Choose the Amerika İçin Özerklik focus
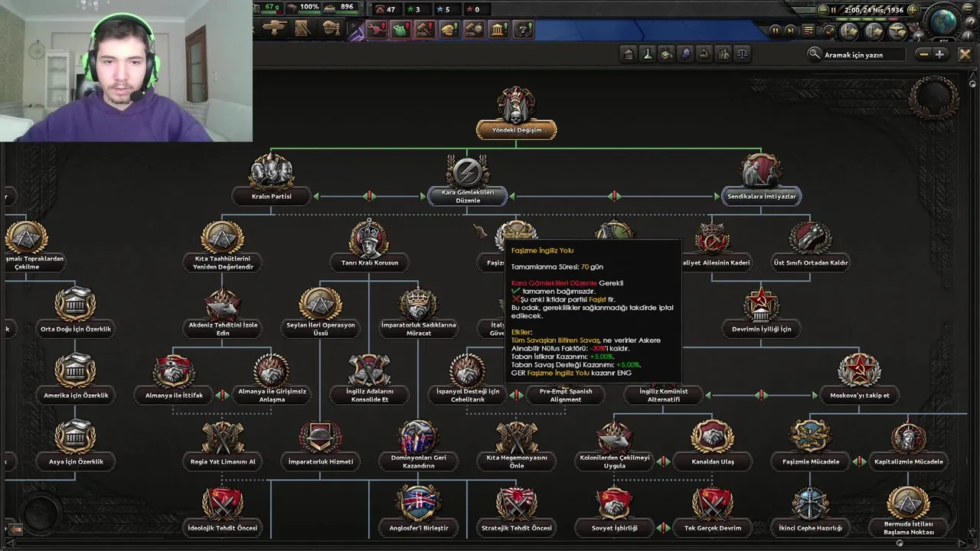980x551 pixels. (75, 379)
